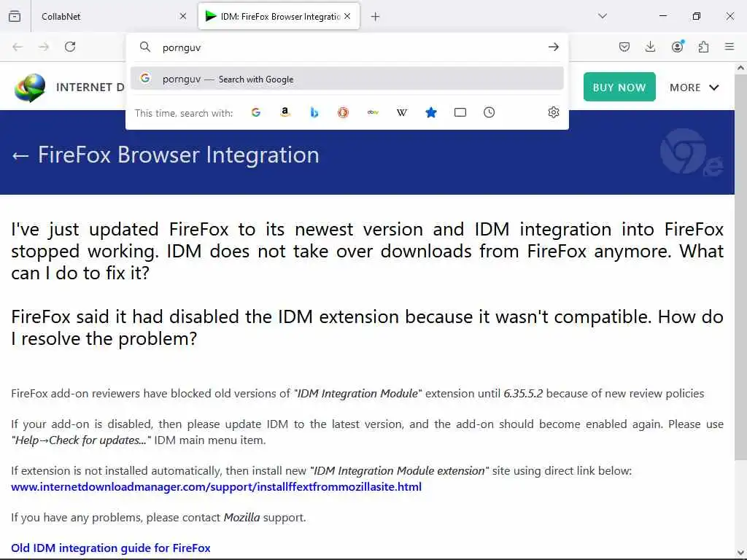Image resolution: width=747 pixels, height=560 pixels.
Task: Search in bookmarks star icon
Action: point(430,112)
